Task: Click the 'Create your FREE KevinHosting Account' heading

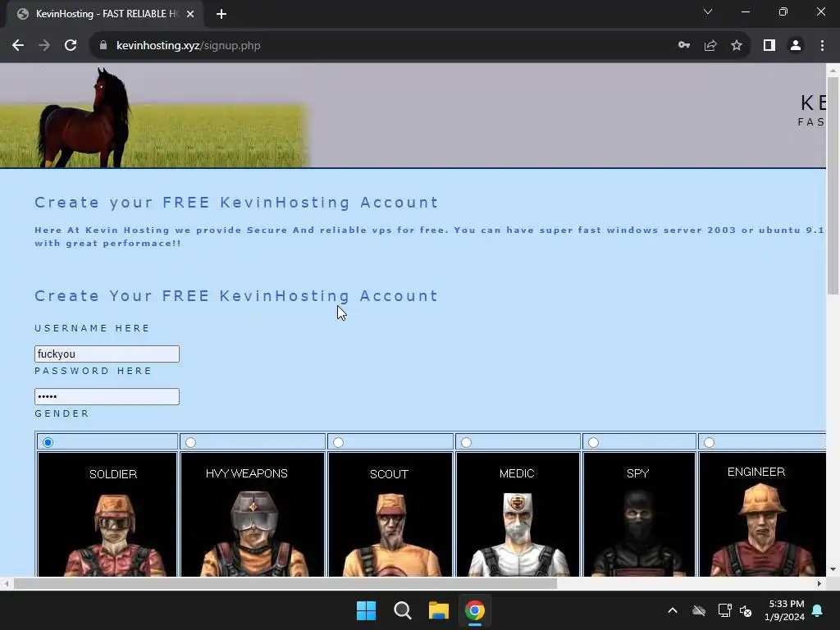Action: (237, 203)
